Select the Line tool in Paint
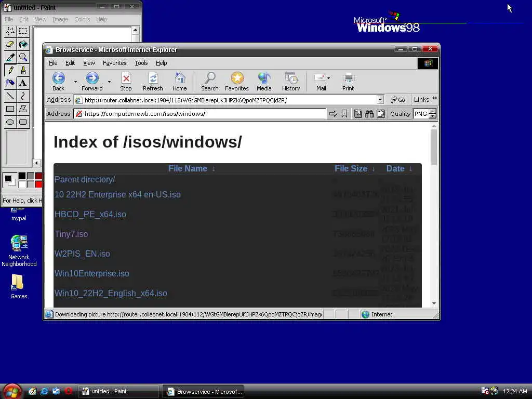The width and height of the screenshot is (532, 399). coord(10,96)
